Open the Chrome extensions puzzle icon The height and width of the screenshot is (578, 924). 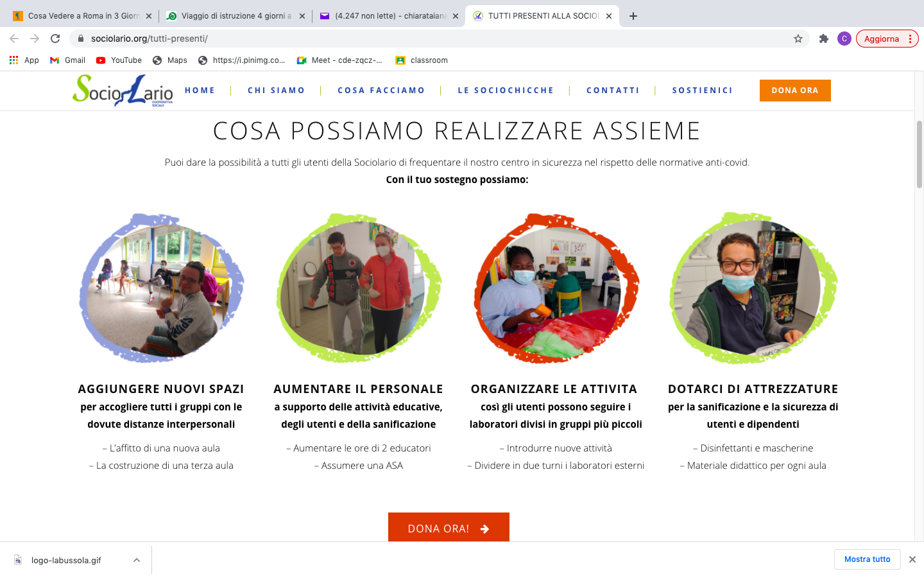click(x=824, y=39)
